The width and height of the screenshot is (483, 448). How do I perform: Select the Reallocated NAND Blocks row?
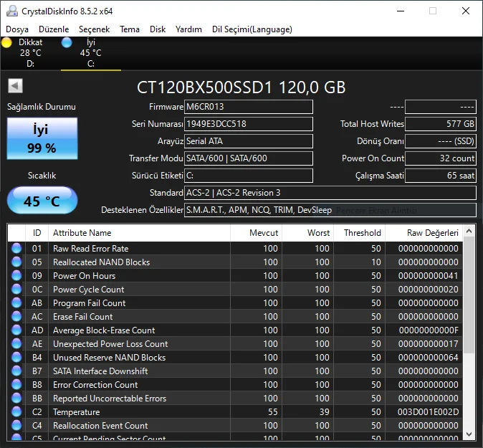[140, 262]
